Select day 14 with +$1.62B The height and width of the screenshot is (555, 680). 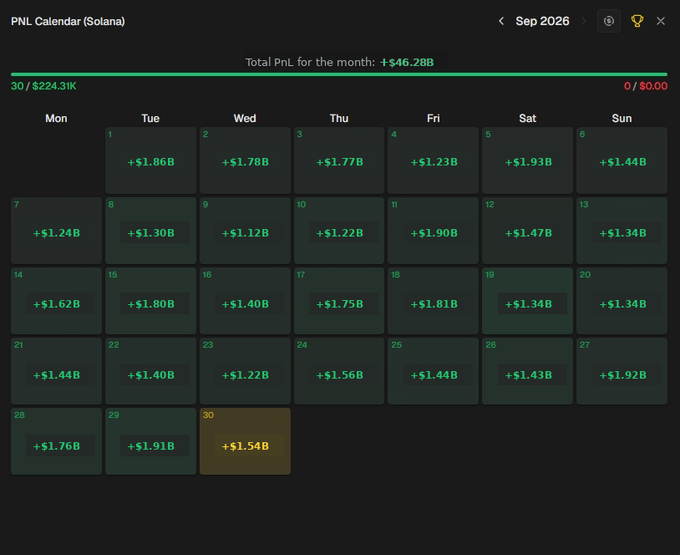coord(56,301)
